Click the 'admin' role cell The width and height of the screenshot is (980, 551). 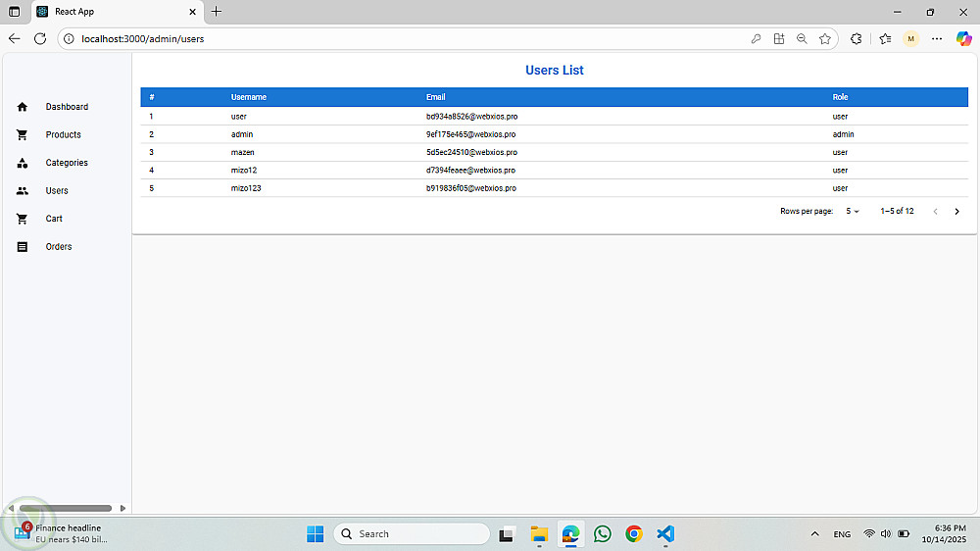tap(843, 134)
